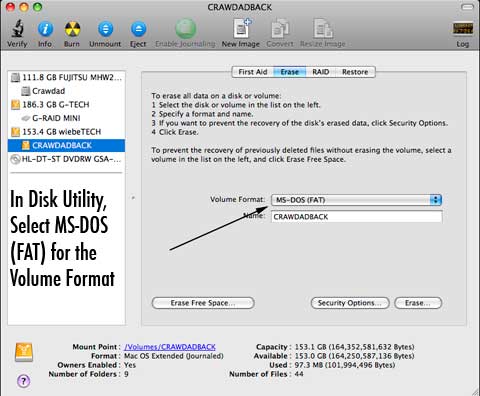
Task: Unmount the selected volume
Action: (x=105, y=29)
